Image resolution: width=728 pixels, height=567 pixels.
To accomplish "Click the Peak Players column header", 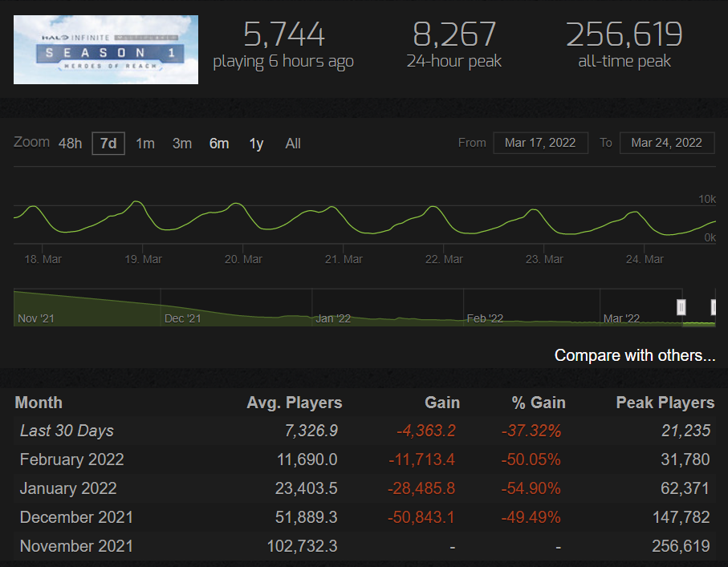I will click(665, 403).
